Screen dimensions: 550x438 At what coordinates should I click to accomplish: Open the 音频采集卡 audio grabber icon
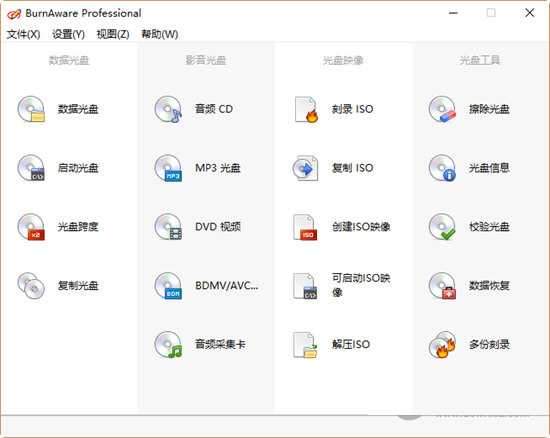pos(168,344)
